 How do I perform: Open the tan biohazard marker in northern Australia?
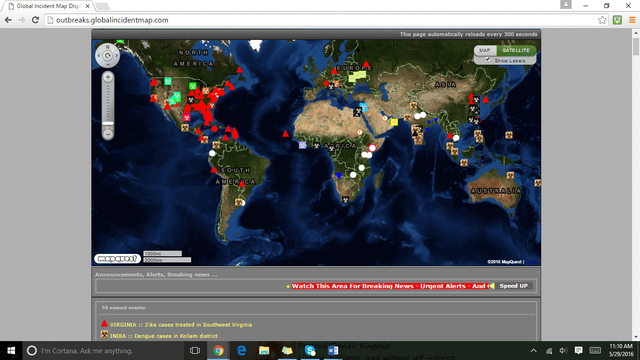(x=510, y=175)
